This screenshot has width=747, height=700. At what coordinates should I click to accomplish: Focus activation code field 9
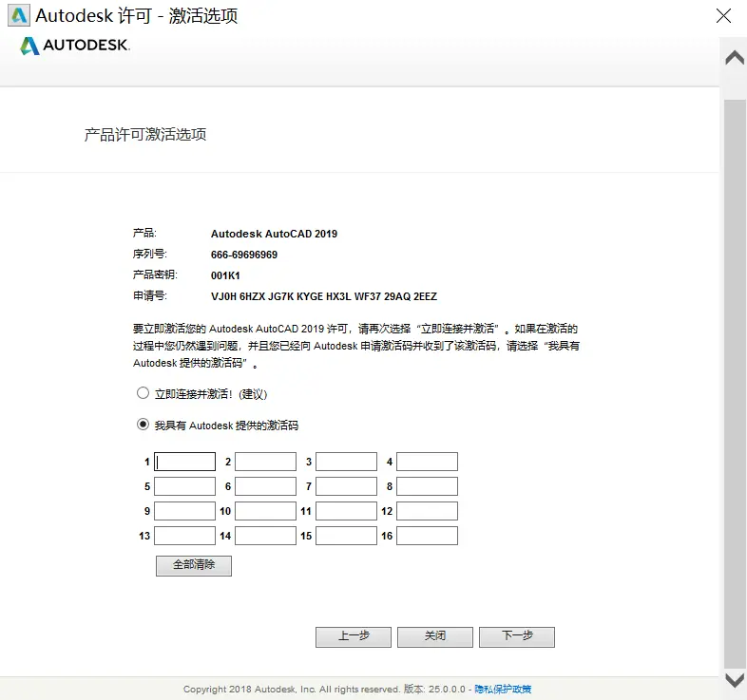184,511
